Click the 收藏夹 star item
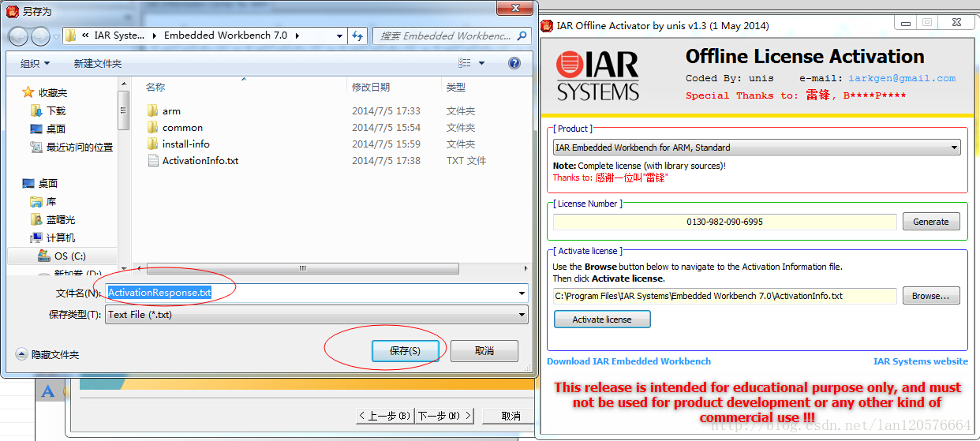Image resolution: width=980 pixels, height=441 pixels. pos(45,92)
